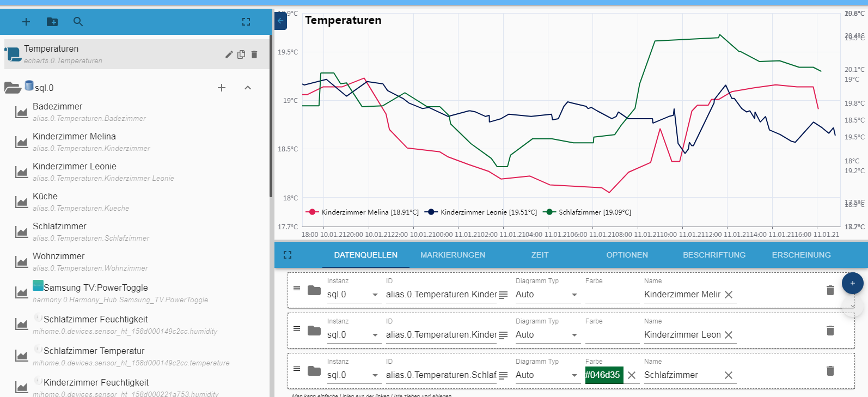The width and height of the screenshot is (868, 397).
Task: Select Schlafzimmer Temperatur entry
Action: 136,356
